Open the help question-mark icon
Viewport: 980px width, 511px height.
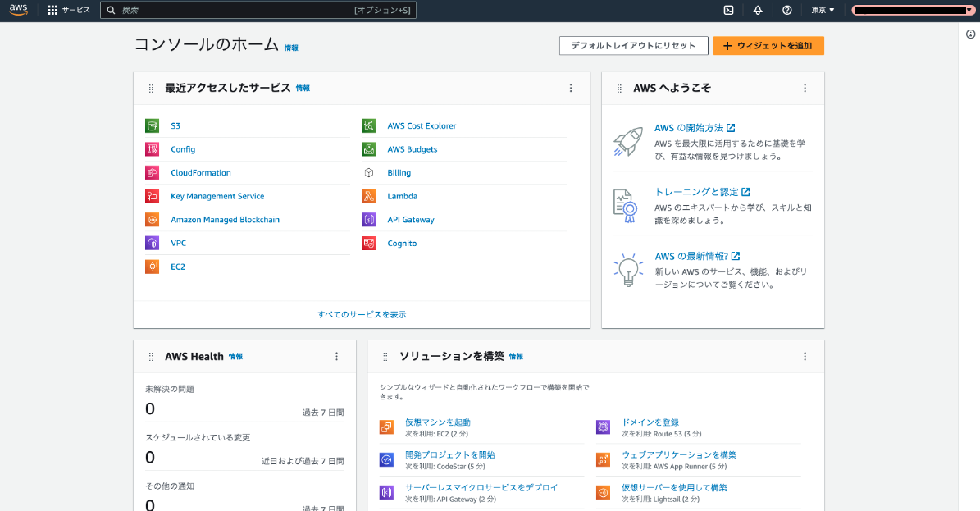(x=787, y=10)
